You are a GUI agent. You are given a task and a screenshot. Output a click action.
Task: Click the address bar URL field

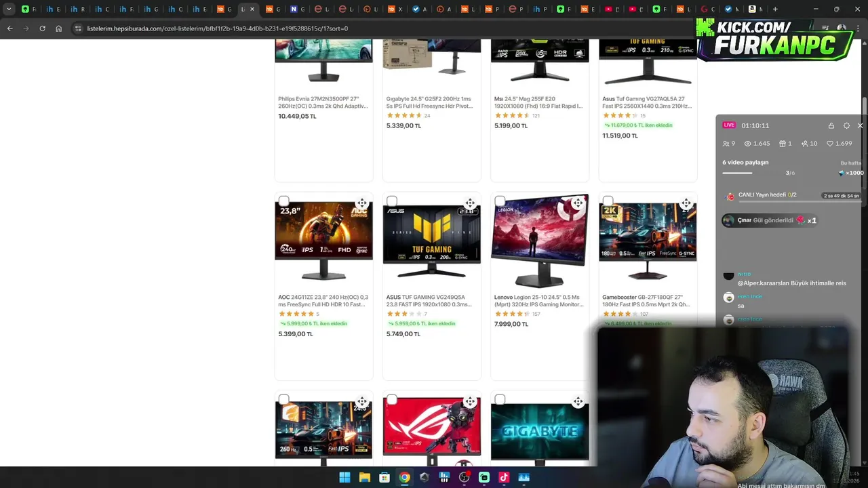point(380,28)
